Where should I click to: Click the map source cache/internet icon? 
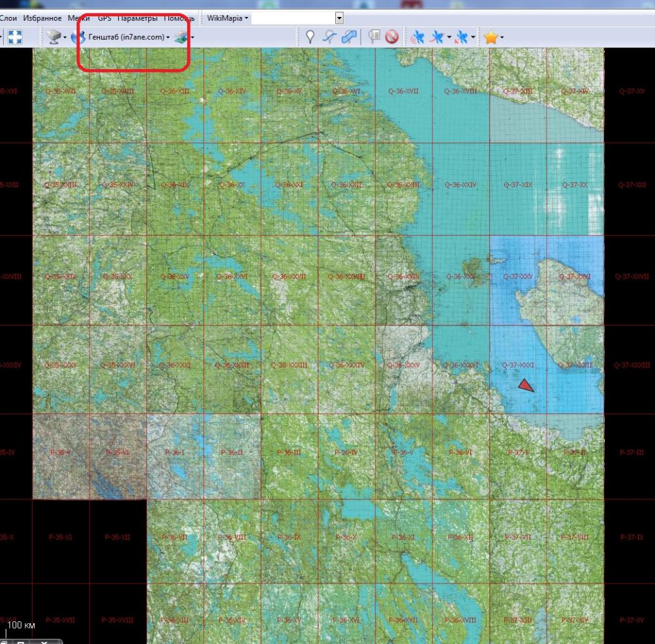[55, 37]
